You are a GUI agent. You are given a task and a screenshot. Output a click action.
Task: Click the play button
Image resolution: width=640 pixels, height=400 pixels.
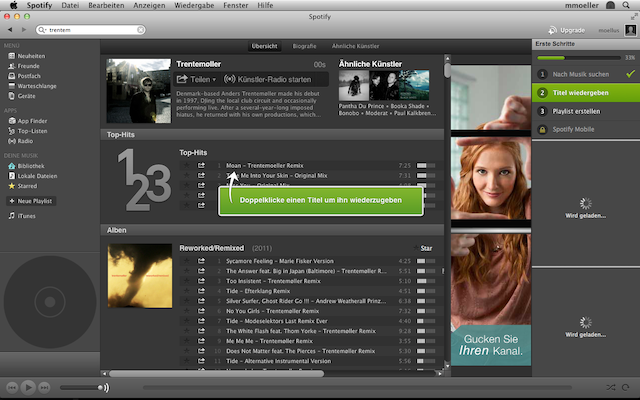point(28,387)
